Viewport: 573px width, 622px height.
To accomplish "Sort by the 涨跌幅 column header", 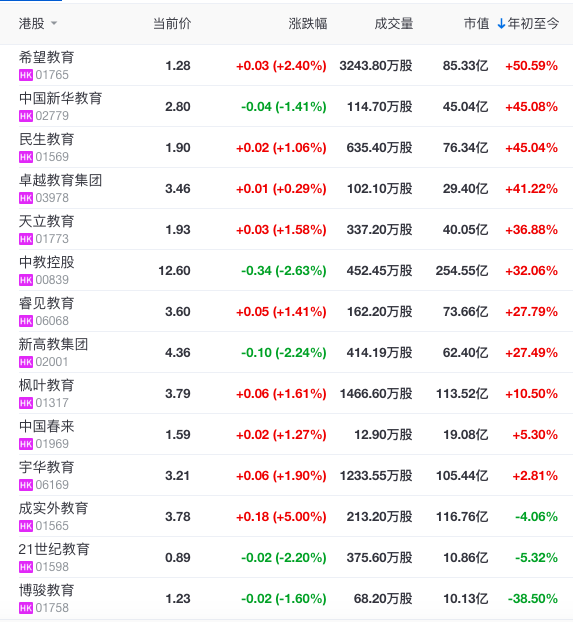I will point(308,24).
